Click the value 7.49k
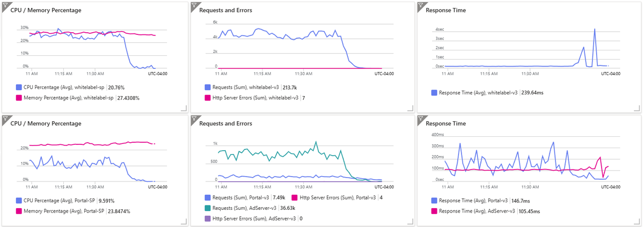This screenshot has width=644, height=227. tap(280, 197)
